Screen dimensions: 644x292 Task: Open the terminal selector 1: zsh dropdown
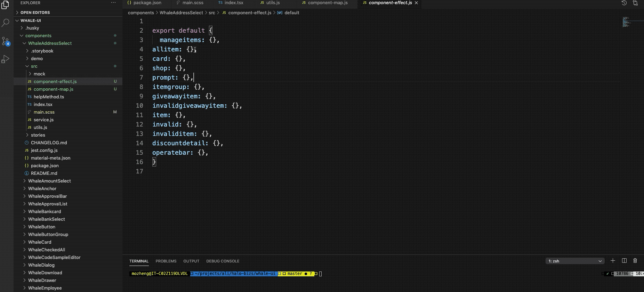[x=575, y=261]
